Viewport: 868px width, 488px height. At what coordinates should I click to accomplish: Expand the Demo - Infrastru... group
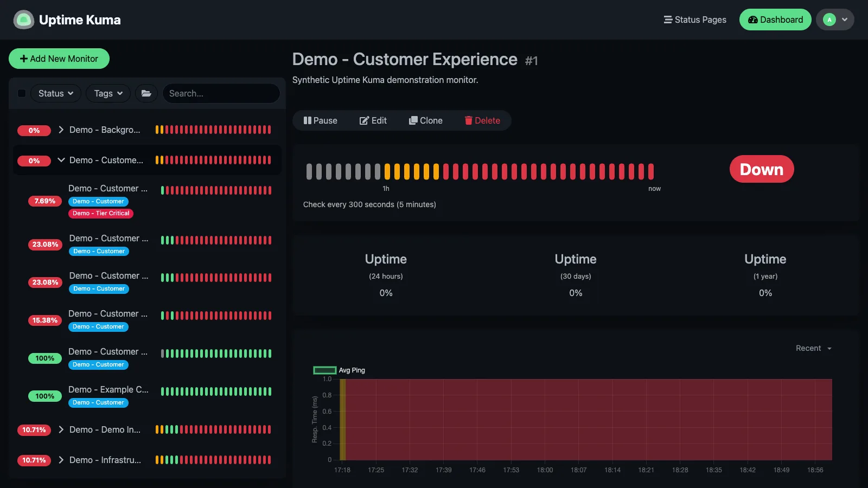pyautogui.click(x=61, y=460)
